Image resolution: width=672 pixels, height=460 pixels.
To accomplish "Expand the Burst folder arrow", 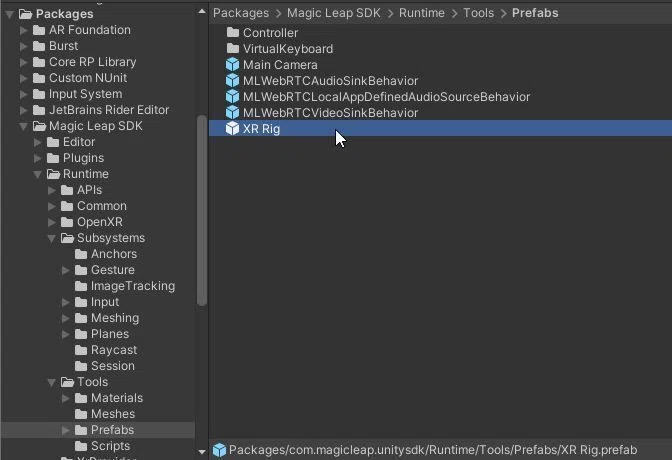I will 24,46.
